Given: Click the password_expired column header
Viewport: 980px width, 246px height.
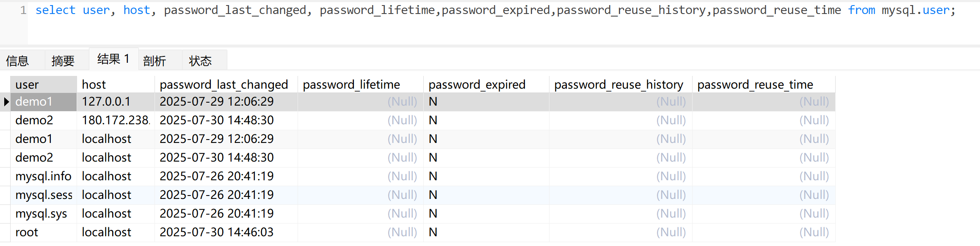Looking at the screenshot, I should [x=477, y=85].
